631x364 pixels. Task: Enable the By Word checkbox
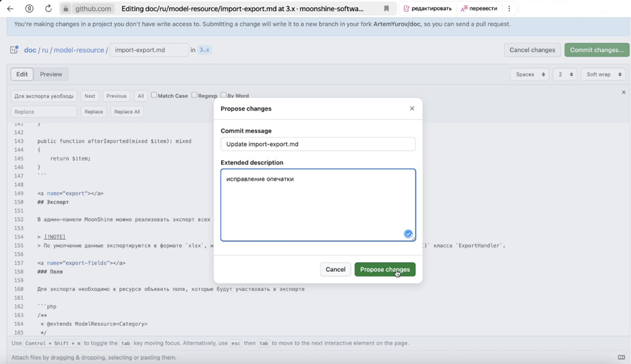pos(224,95)
